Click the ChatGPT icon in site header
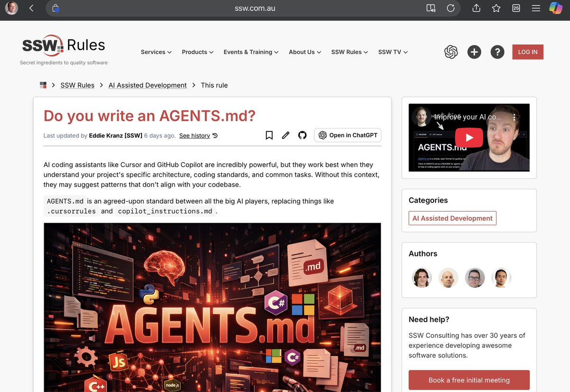570x392 pixels. (451, 52)
